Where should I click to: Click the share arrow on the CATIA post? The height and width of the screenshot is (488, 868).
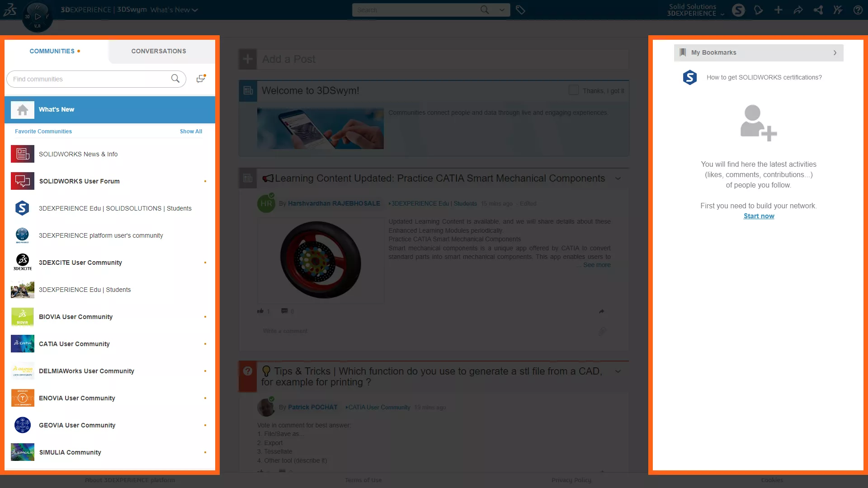[601, 311]
